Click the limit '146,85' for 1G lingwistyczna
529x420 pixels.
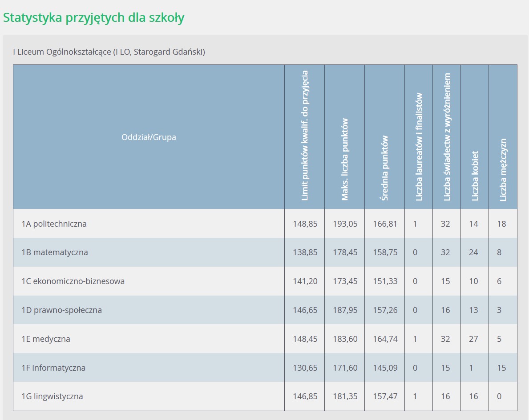click(x=305, y=396)
